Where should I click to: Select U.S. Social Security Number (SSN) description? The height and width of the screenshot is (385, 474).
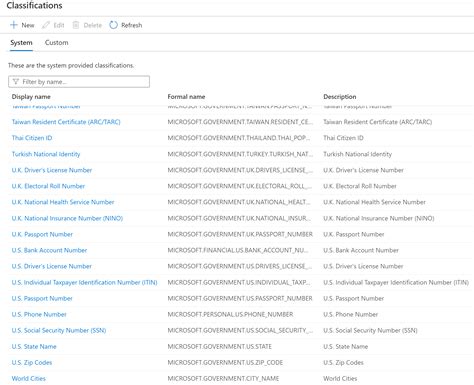tap(370, 330)
